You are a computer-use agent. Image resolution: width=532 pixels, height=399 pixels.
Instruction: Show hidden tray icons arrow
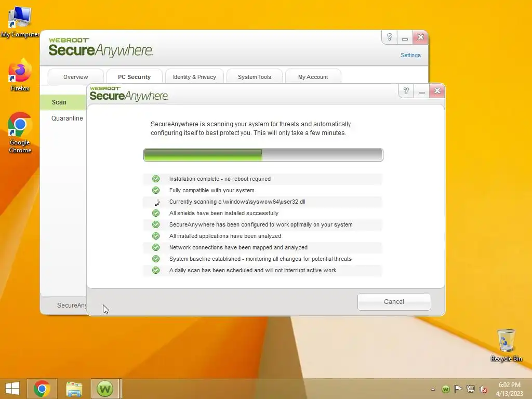coord(433,389)
